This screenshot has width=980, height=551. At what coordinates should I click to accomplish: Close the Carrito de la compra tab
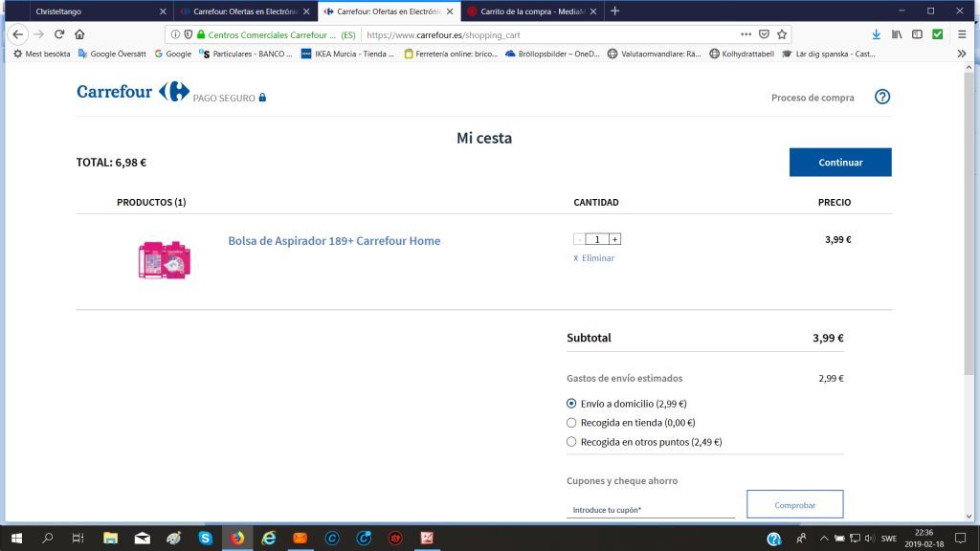pyautogui.click(x=593, y=11)
